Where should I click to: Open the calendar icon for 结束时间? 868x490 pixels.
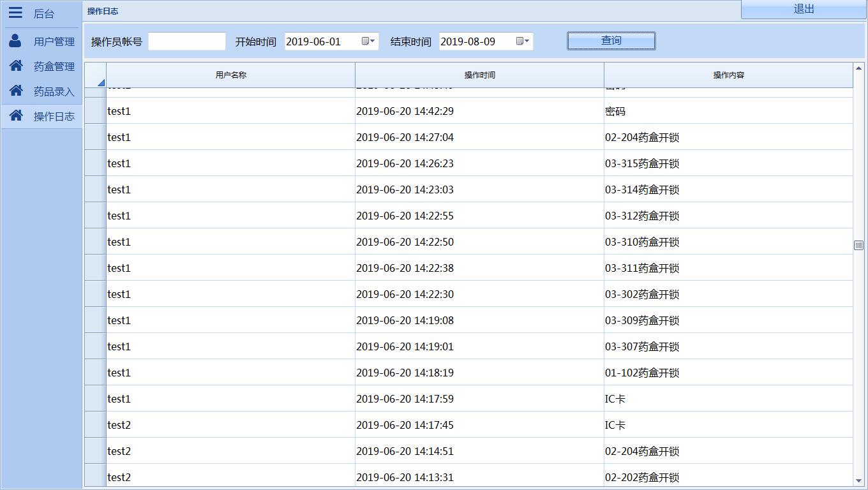point(520,41)
